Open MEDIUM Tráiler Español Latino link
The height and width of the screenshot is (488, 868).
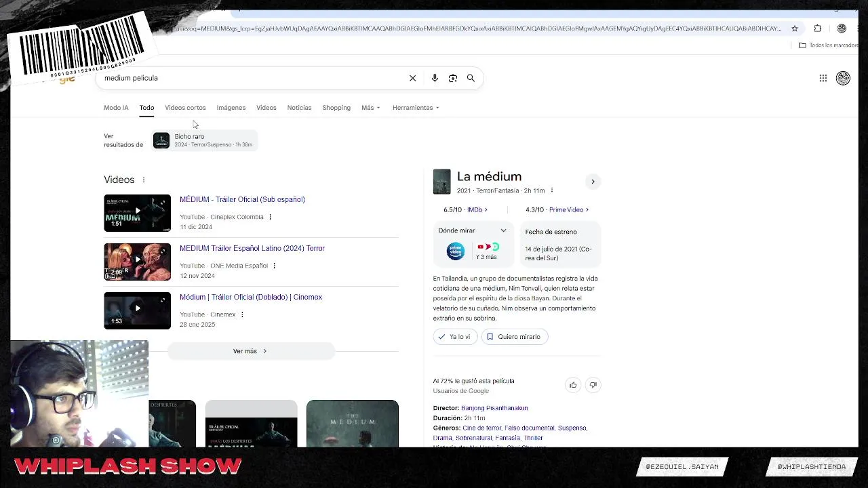(252, 248)
